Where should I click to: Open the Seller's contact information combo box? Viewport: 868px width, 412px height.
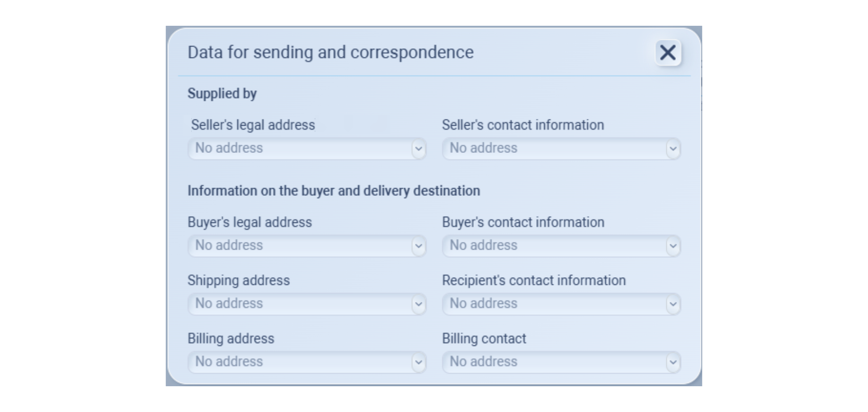554,149
